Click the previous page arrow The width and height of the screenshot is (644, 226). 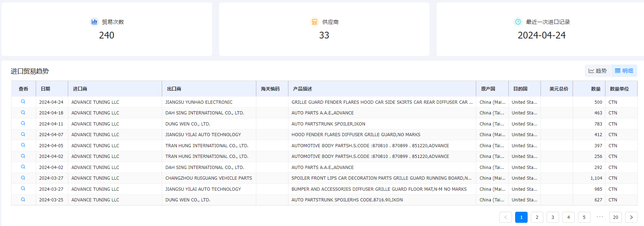coord(505,217)
